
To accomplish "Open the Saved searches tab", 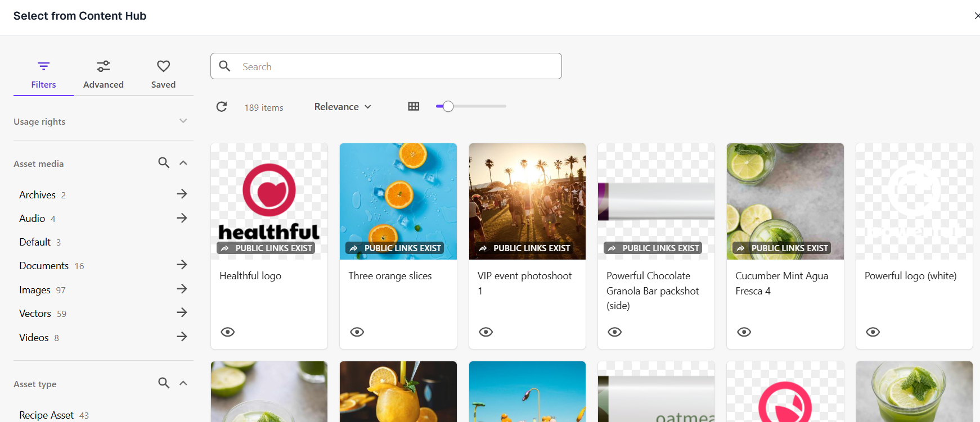I will [x=163, y=75].
